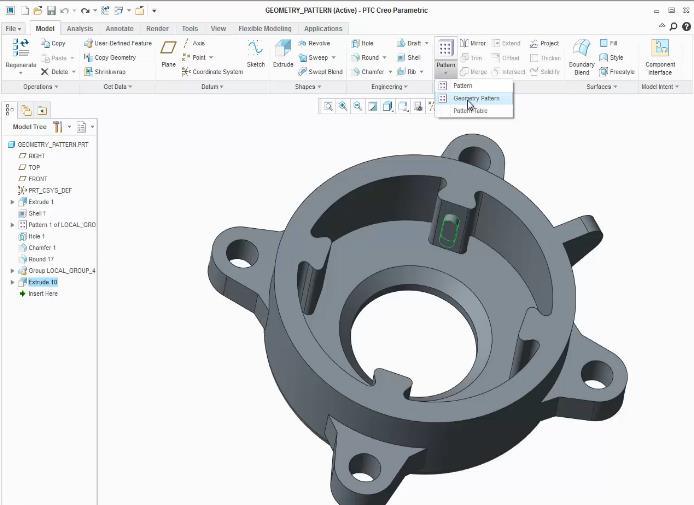Select the Sketch tool
Screen dimensions: 694x505
pyautogui.click(x=256, y=53)
